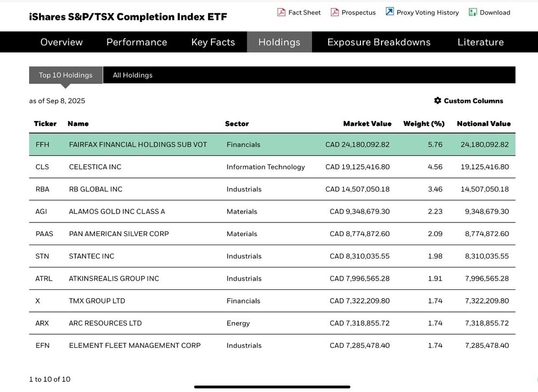538x392 pixels.
Task: Select CELESTICA INC holding name
Action: [95, 167]
